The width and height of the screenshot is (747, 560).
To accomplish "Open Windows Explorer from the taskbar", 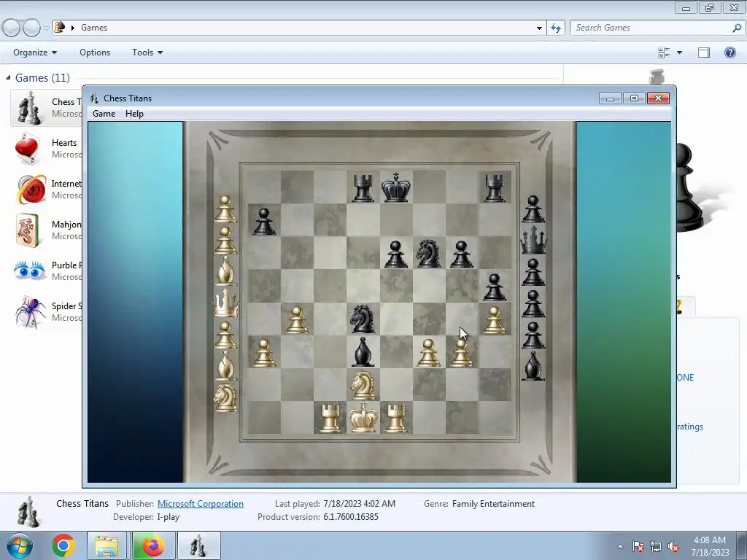I will (107, 545).
